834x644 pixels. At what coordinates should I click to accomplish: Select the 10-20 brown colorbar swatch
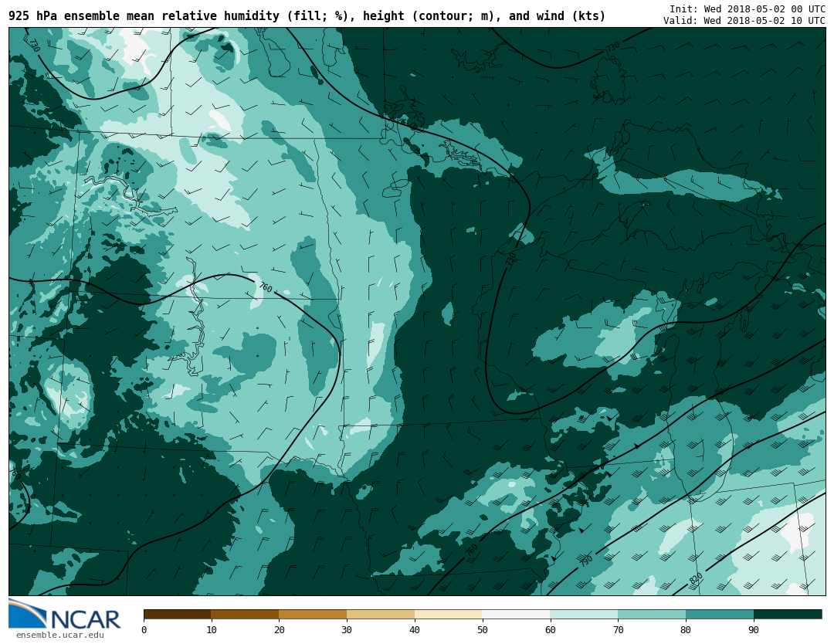pyautogui.click(x=245, y=614)
